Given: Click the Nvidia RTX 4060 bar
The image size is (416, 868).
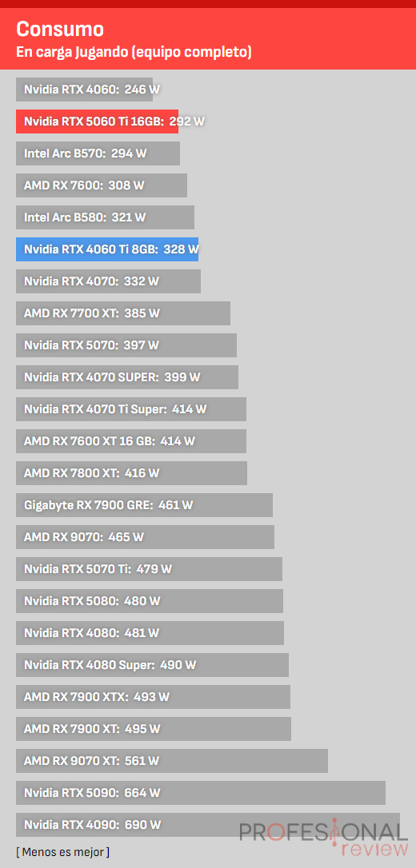Looking at the screenshot, I should pos(84,90).
